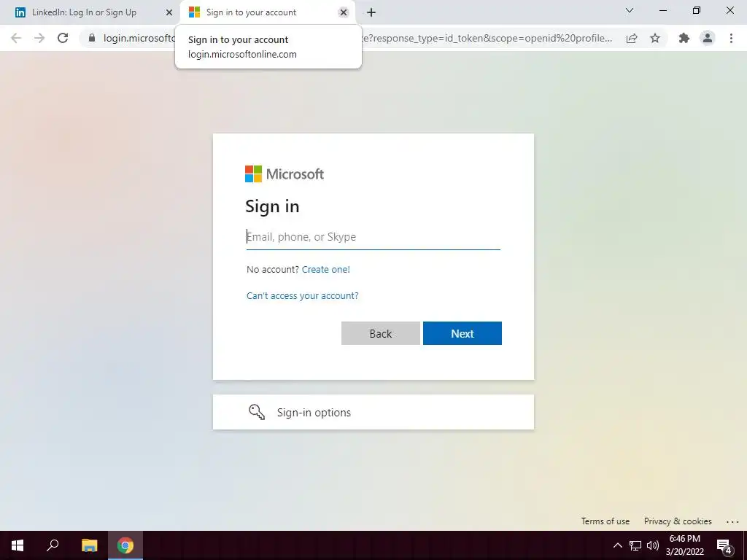Image resolution: width=747 pixels, height=560 pixels.
Task: Open Privacy & cookies link
Action: click(678, 521)
